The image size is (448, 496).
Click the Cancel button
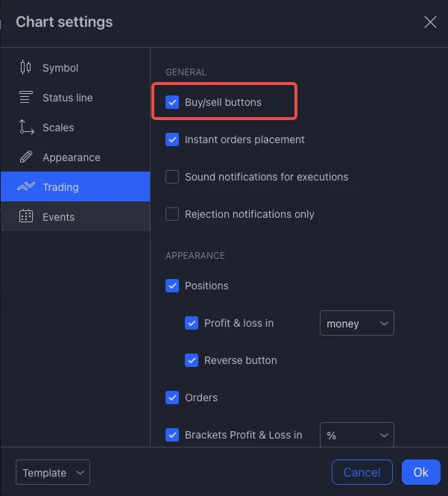362,472
